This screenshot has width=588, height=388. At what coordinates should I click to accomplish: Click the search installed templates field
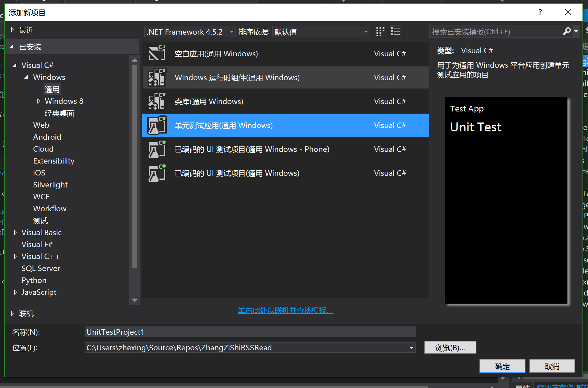(x=496, y=32)
